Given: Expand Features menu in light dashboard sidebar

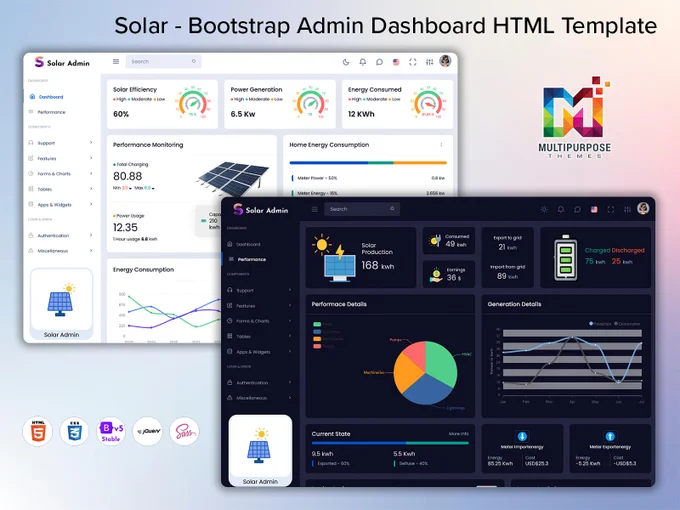Looking at the screenshot, I should click(x=60, y=158).
